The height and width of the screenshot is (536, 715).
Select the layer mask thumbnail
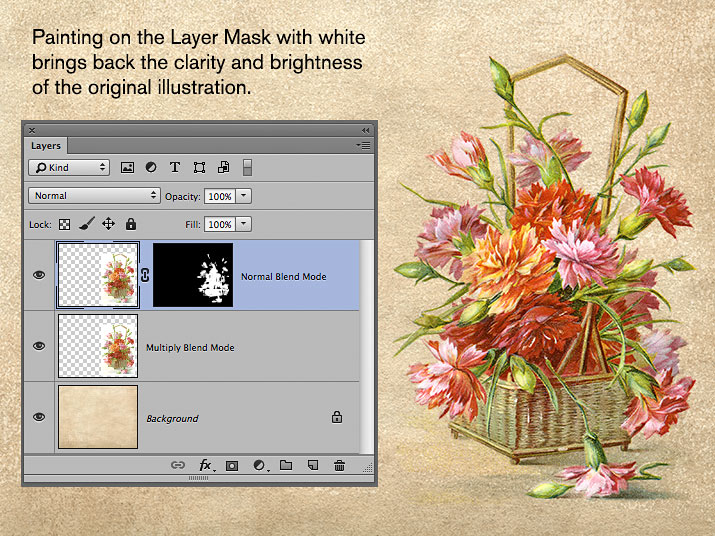tap(193, 275)
